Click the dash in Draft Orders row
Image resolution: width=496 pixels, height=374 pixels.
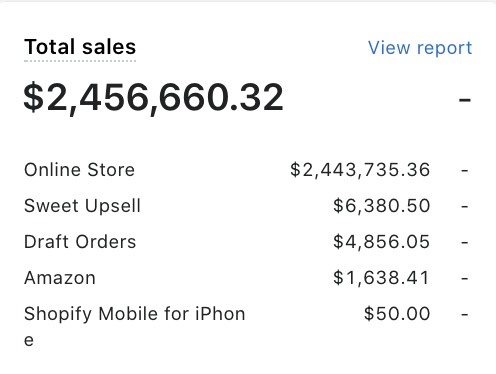click(x=465, y=243)
